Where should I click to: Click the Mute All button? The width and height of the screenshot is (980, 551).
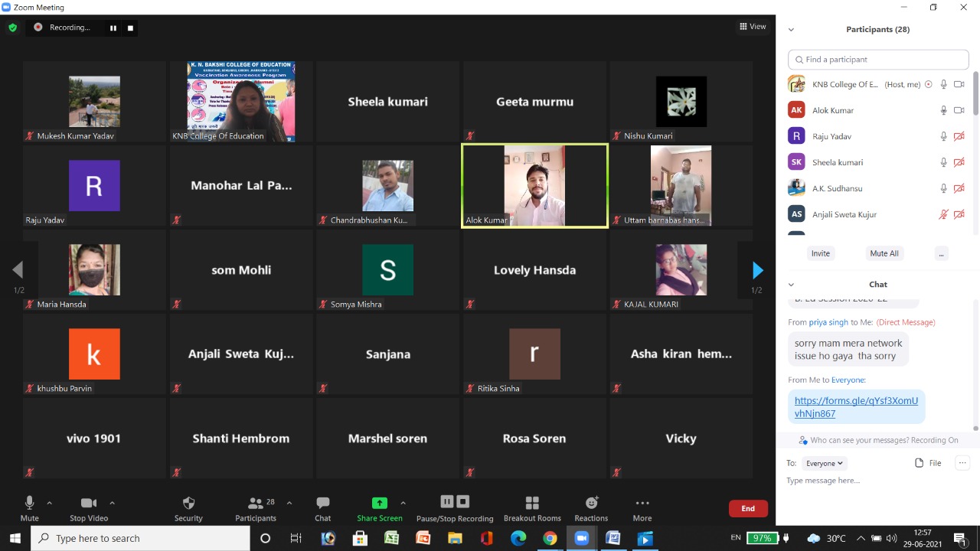(x=884, y=253)
